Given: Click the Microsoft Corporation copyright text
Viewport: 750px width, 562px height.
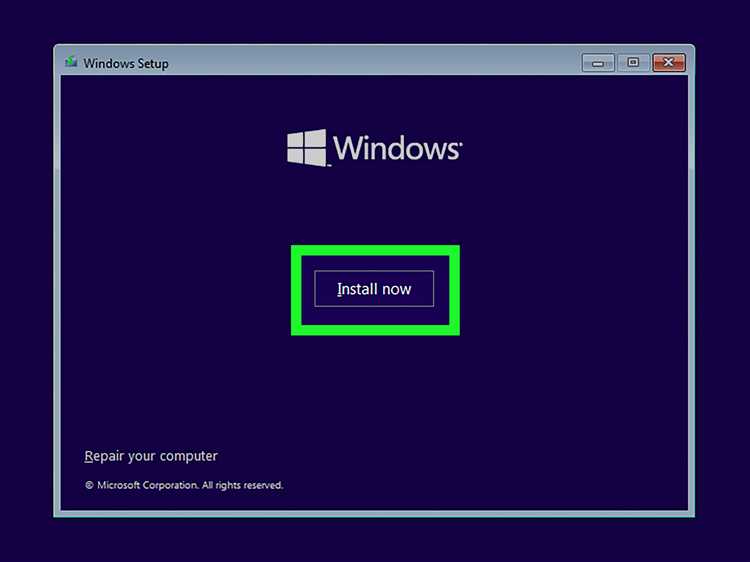Looking at the screenshot, I should 184,485.
